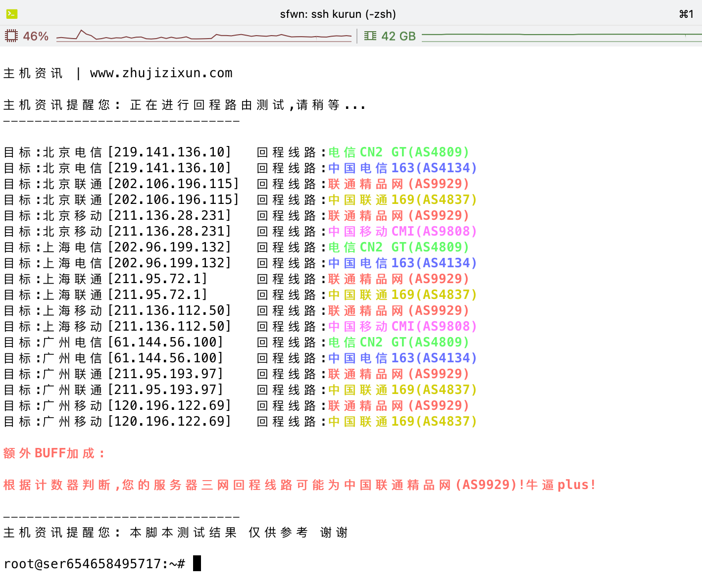Screen dimensions: 702x588
Task: Click the CPU chip icon in the status bar
Action: (11, 36)
